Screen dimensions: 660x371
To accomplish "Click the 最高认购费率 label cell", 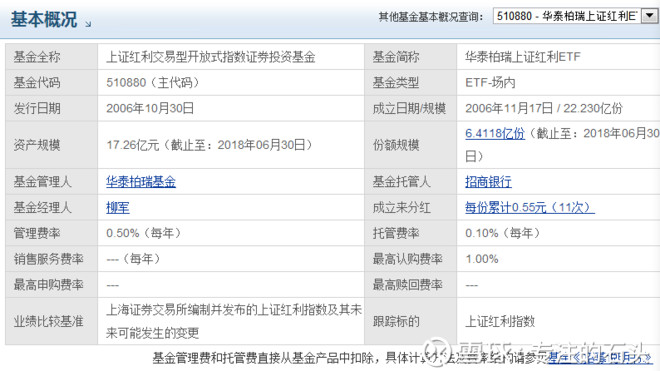I will (410, 259).
